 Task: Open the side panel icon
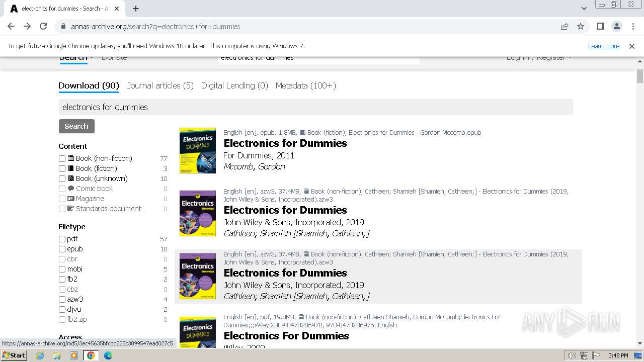[600, 26]
